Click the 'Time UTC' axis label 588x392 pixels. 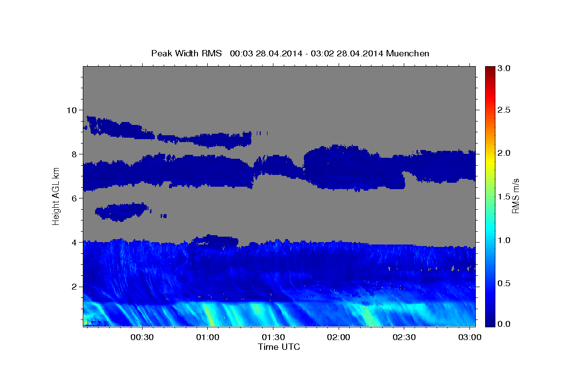pyautogui.click(x=279, y=347)
